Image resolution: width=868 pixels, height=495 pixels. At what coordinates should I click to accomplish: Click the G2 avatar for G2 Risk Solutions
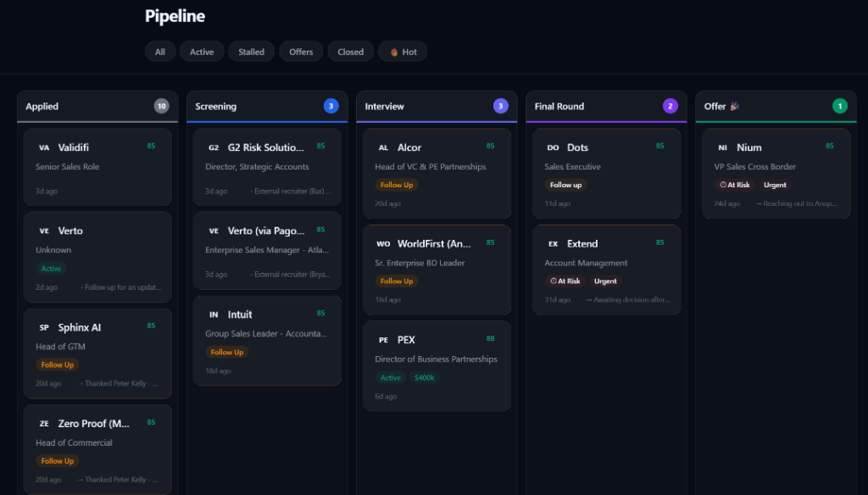click(x=214, y=147)
